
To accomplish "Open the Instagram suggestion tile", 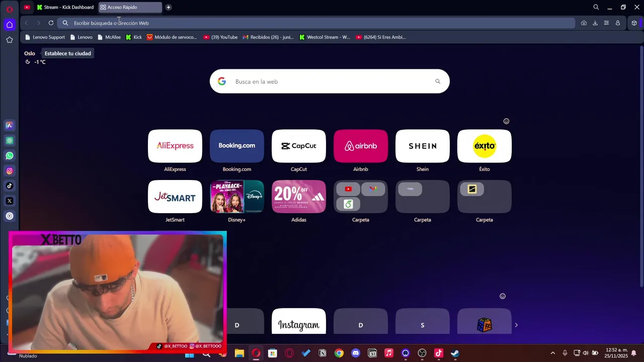I will pyautogui.click(x=299, y=321).
